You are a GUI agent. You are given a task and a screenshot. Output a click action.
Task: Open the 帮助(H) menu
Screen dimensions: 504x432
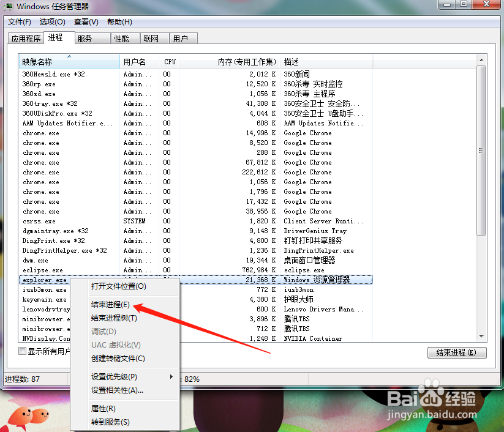coord(119,22)
